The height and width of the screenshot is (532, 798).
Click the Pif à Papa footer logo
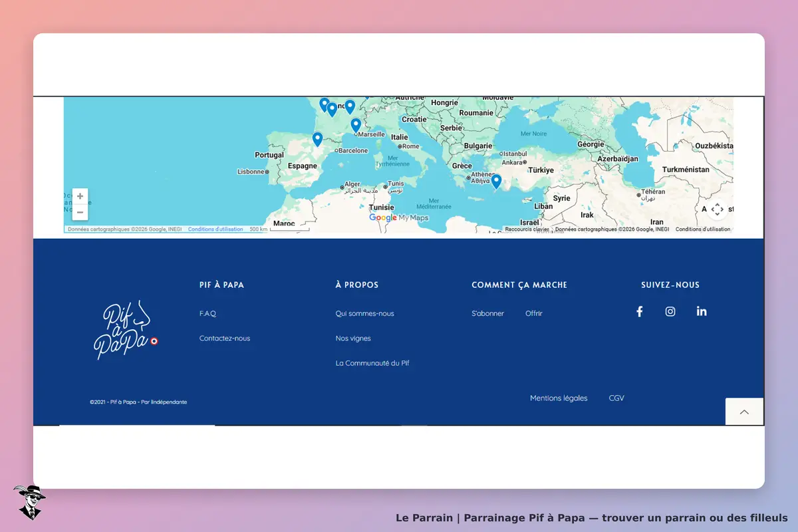pos(125,330)
